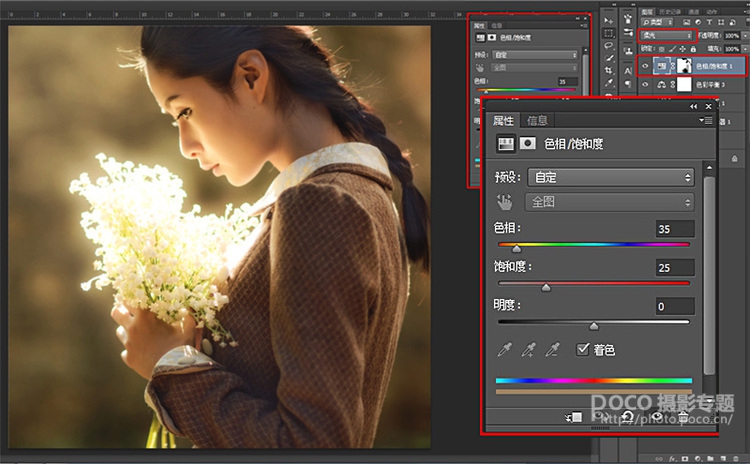
Task: Open the layer filter type dropdown
Action: [657, 22]
